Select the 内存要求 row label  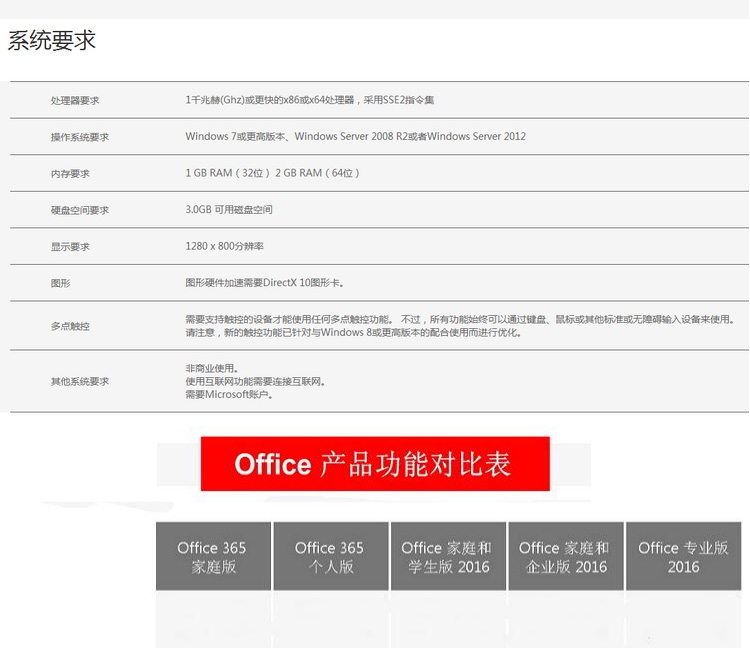(x=70, y=174)
